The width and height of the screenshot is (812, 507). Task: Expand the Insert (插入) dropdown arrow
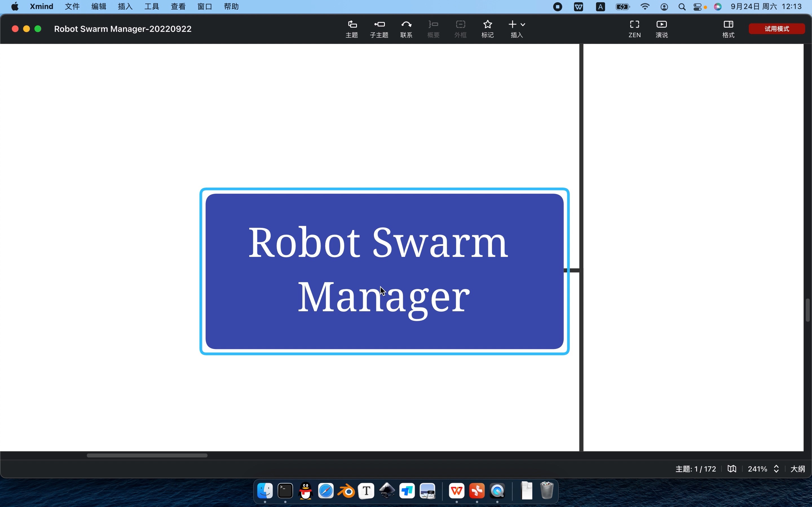click(523, 25)
